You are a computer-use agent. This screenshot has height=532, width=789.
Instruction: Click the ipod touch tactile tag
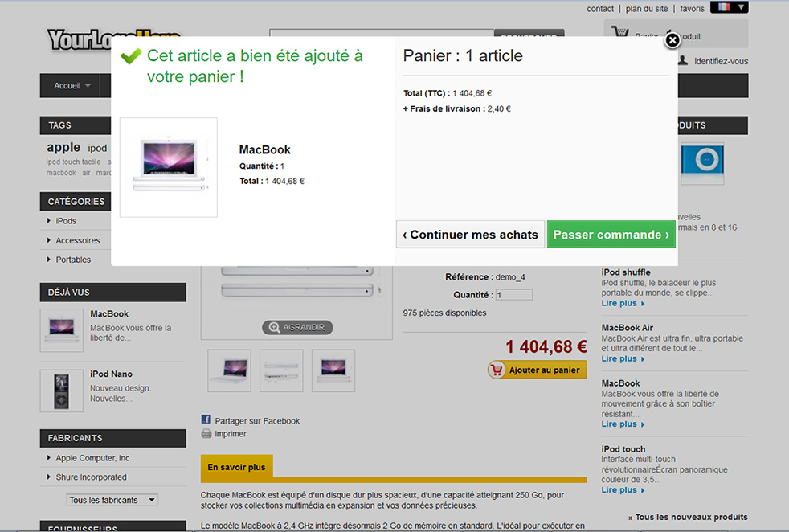[73, 162]
